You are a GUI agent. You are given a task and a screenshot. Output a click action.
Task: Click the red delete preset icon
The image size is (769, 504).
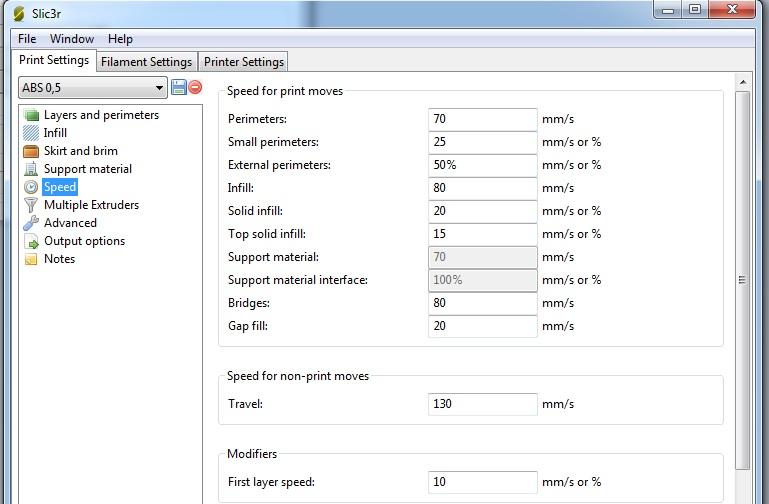point(195,87)
